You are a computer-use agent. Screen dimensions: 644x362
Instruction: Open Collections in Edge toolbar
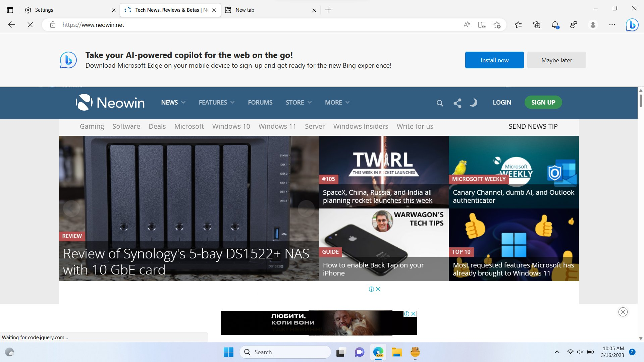pyautogui.click(x=537, y=25)
